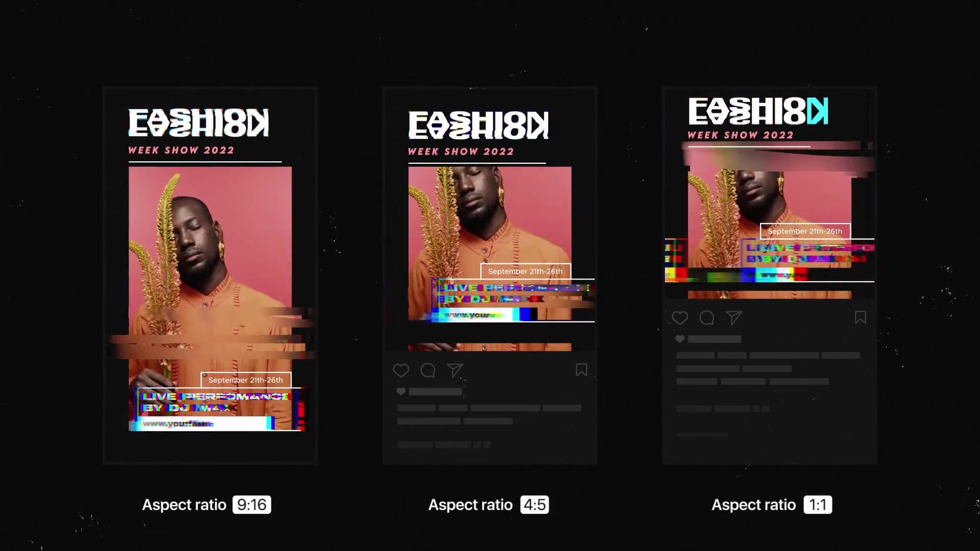Click the heart/like icon on middle post
The image size is (980, 551).
401,370
